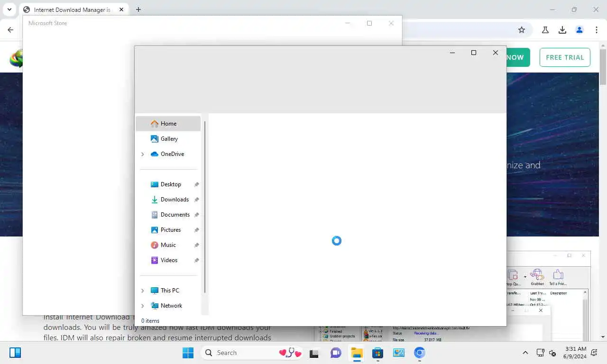
Task: Open Chrome tab search dropdown
Action: tap(9, 9)
